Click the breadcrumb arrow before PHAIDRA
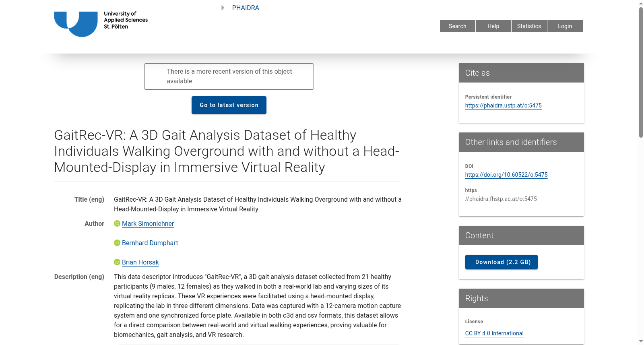 pyautogui.click(x=223, y=8)
